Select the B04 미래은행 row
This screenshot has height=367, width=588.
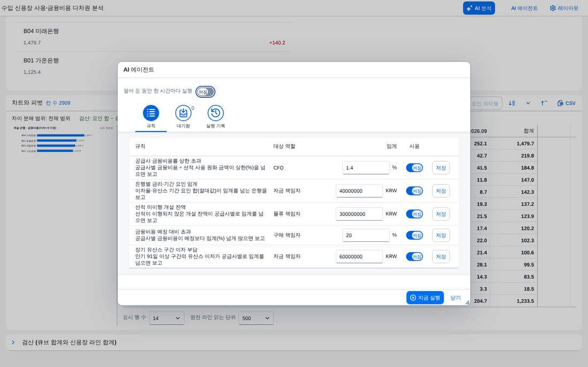click(154, 37)
